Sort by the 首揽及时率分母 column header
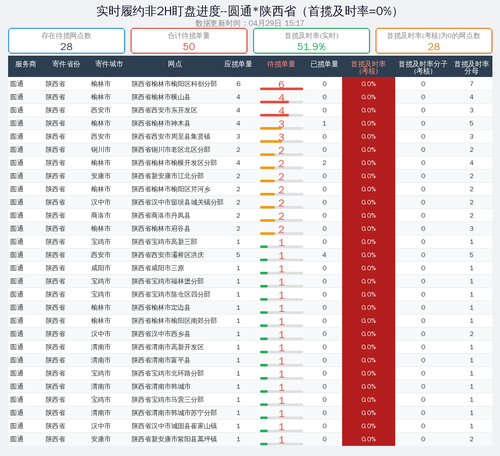This screenshot has height=456, width=500. [x=471, y=67]
